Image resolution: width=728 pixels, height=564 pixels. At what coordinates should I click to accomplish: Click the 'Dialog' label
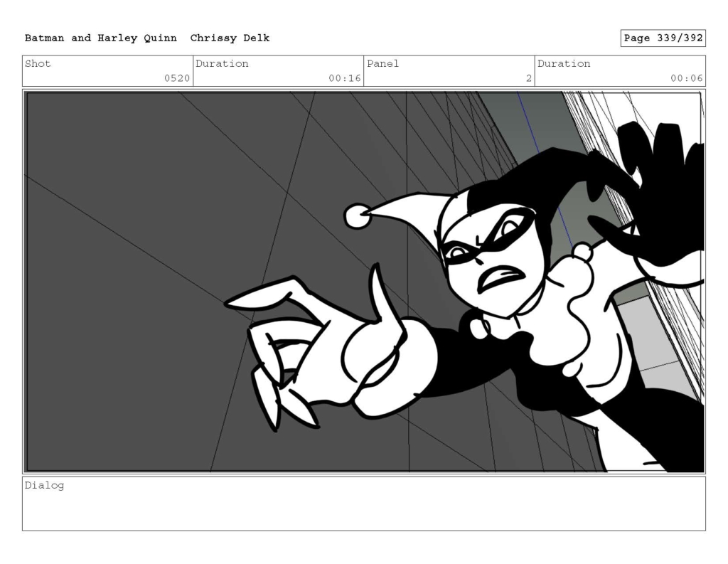coord(44,486)
